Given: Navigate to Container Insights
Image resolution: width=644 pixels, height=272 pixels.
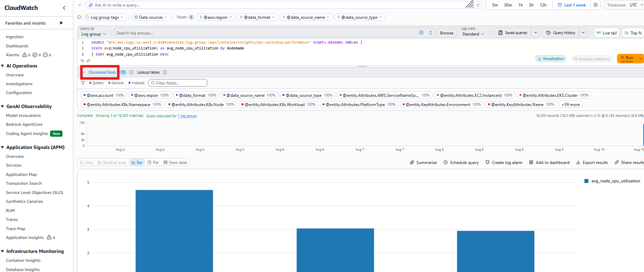Looking at the screenshot, I should [x=23, y=260].
